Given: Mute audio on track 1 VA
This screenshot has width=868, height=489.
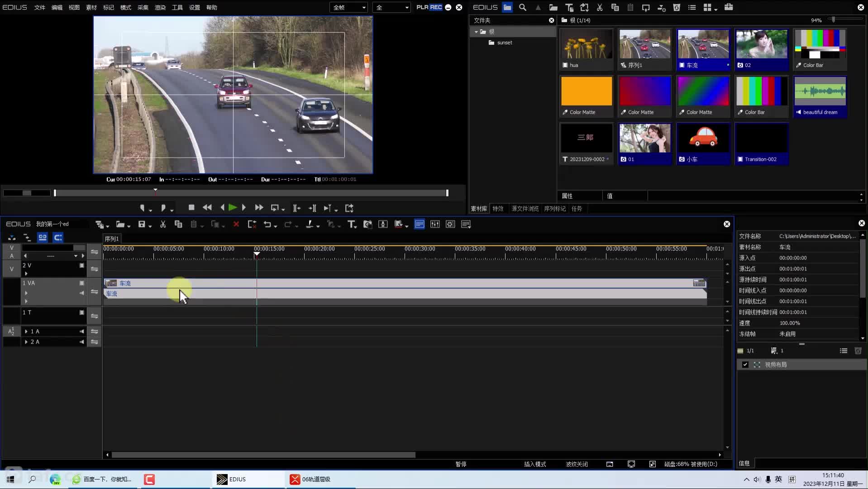Looking at the screenshot, I should tap(82, 293).
